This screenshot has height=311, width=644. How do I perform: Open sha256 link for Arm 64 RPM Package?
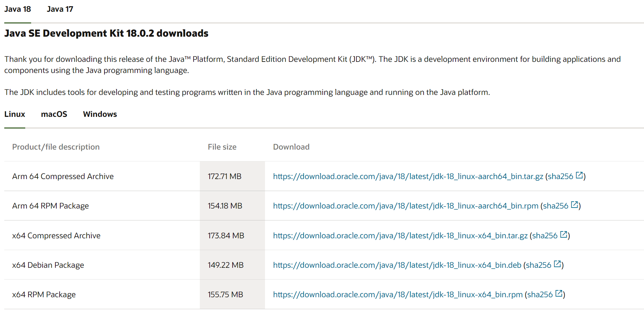click(556, 206)
